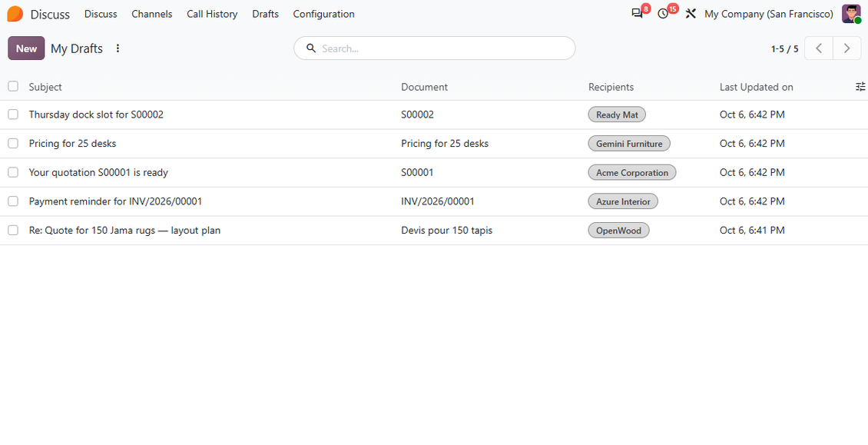The image size is (868, 445).
Task: Check the Pricing for 25 desks row
Action: point(13,143)
